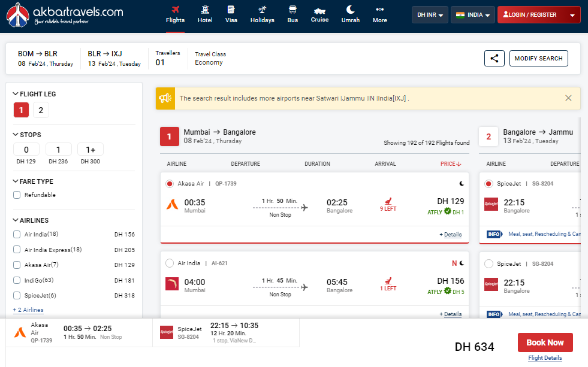The height and width of the screenshot is (367, 588).
Task: Open the Visa document icon
Action: [x=231, y=10]
